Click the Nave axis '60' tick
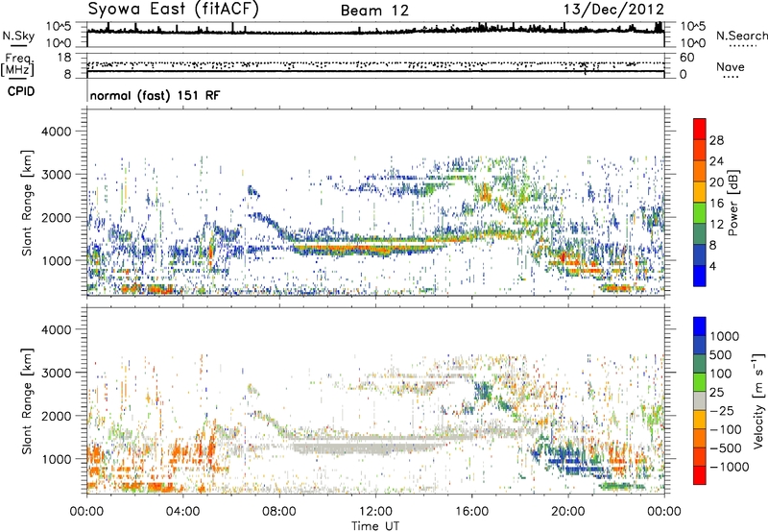Viewport: 768px width, 532px height. [x=687, y=58]
